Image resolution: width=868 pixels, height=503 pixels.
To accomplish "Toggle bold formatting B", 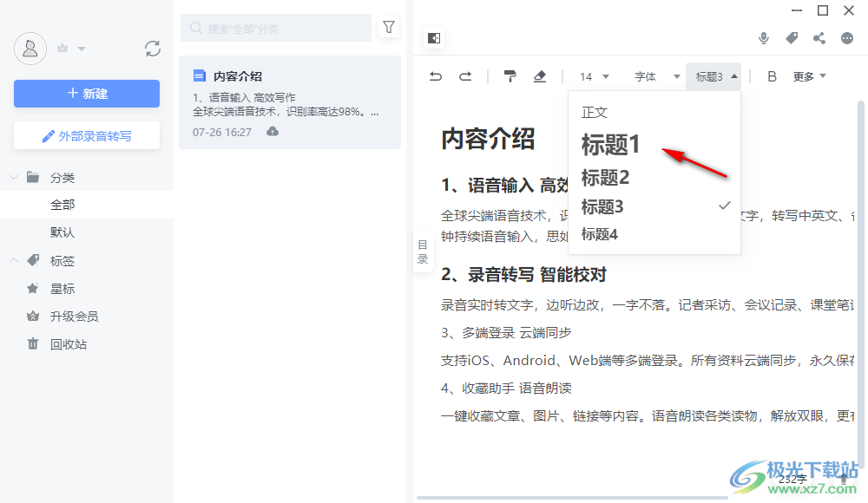I will 772,76.
